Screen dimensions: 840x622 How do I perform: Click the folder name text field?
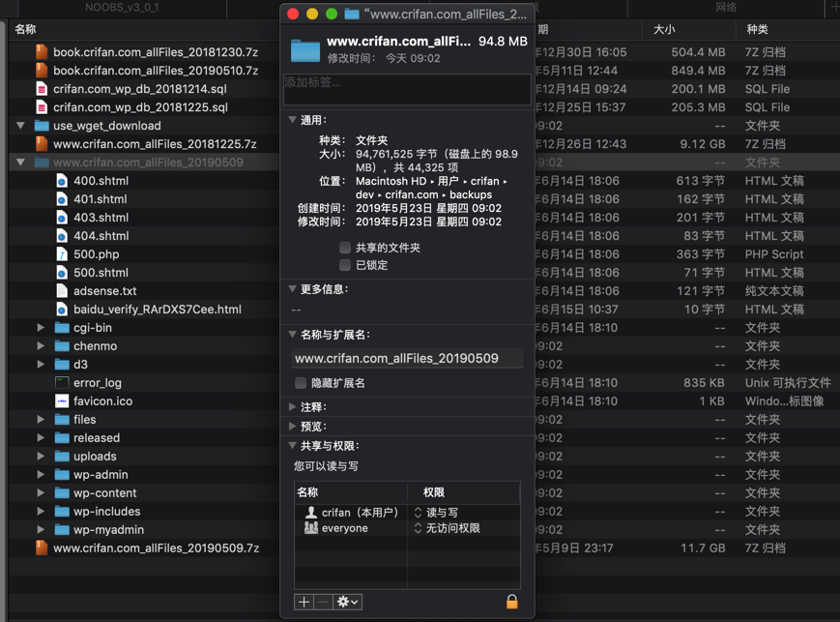click(407, 358)
